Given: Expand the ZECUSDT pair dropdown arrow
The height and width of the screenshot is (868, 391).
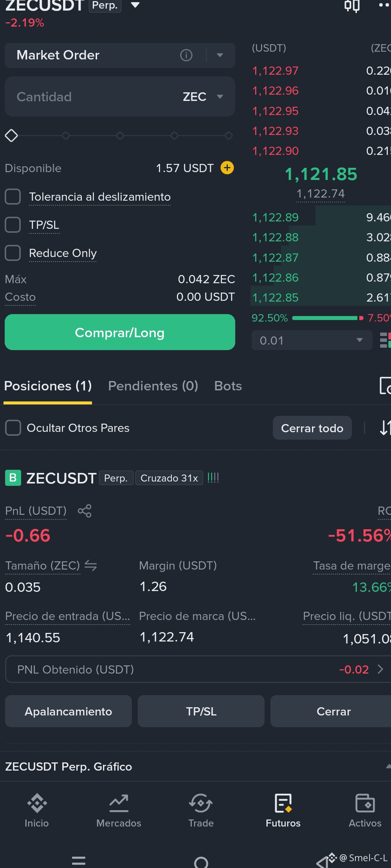Looking at the screenshot, I should [x=135, y=5].
